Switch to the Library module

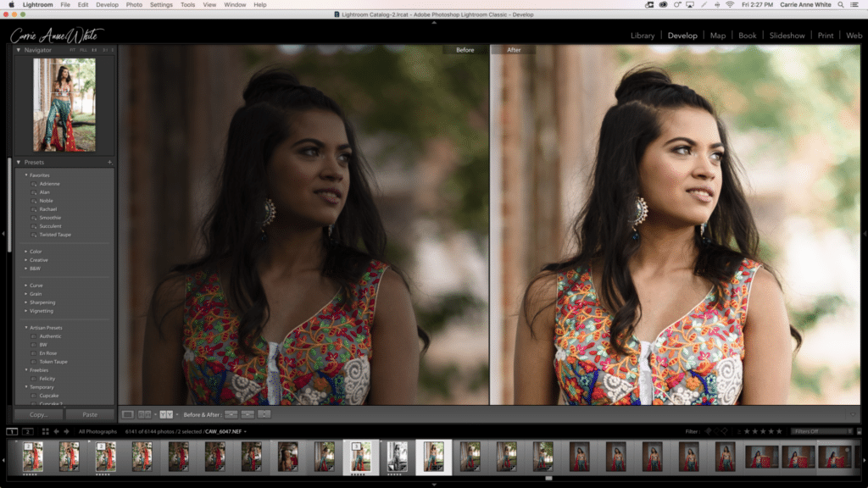[x=643, y=36]
